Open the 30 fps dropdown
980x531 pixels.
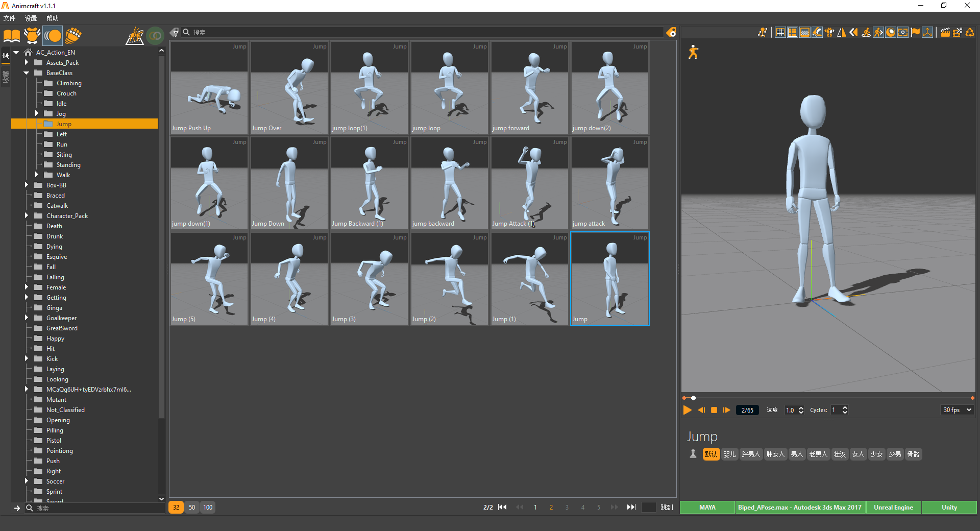957,410
